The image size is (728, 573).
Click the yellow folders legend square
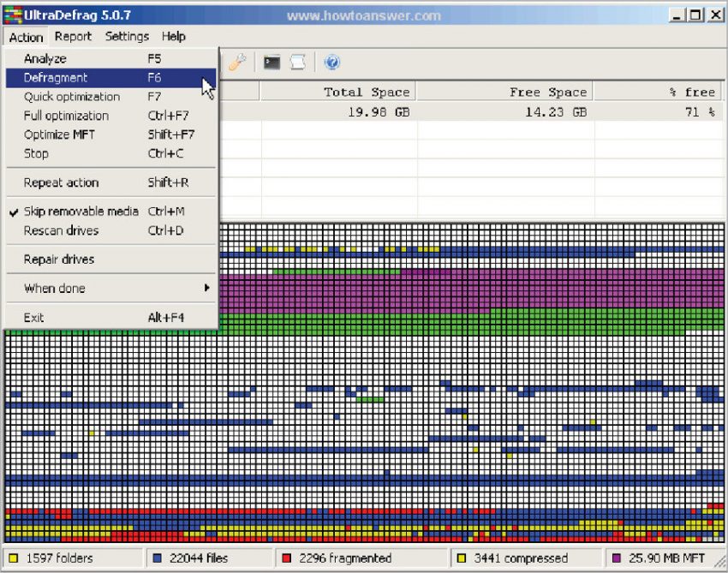point(12,558)
